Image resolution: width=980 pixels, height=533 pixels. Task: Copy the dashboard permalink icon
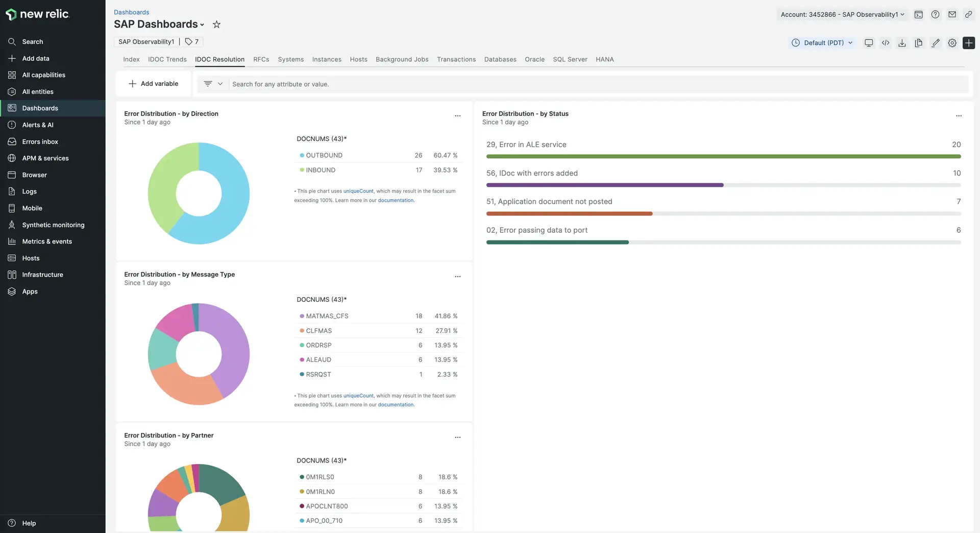point(968,14)
